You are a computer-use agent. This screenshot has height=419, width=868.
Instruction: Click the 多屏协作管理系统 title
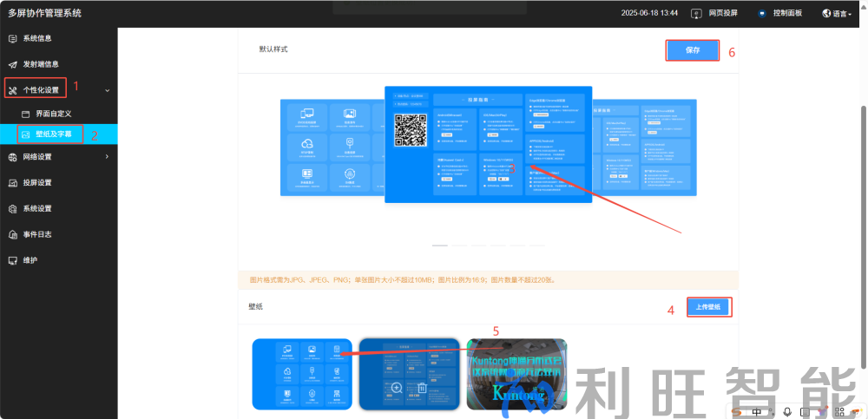point(44,13)
